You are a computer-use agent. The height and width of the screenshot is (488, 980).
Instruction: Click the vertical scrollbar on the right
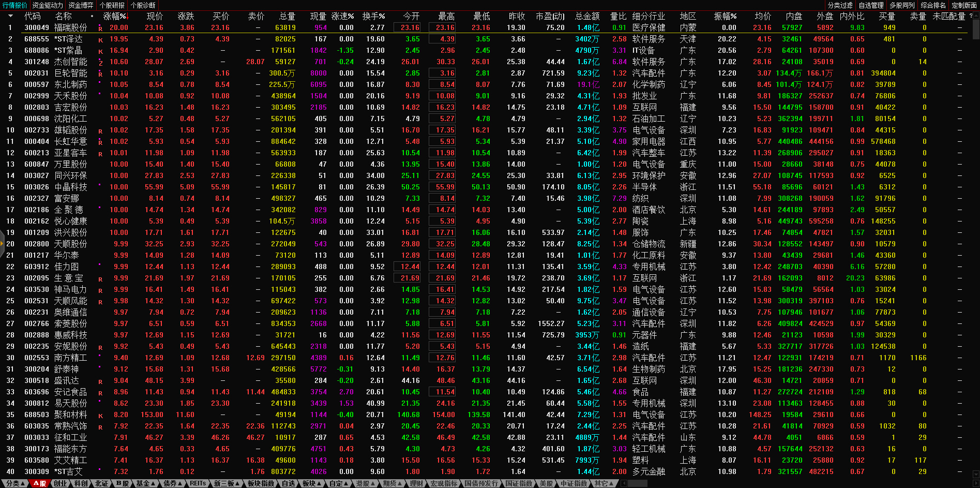(x=976, y=31)
